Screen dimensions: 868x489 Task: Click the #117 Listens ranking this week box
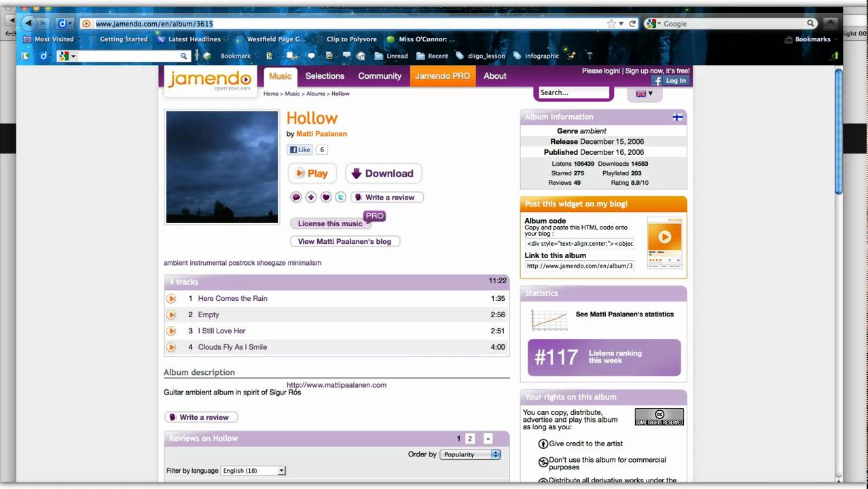coord(604,357)
